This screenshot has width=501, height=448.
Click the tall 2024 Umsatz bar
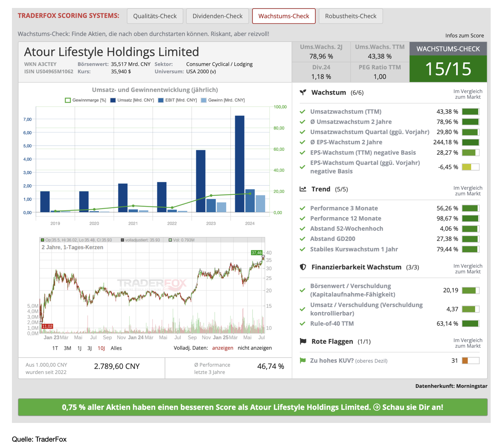[x=240, y=164]
